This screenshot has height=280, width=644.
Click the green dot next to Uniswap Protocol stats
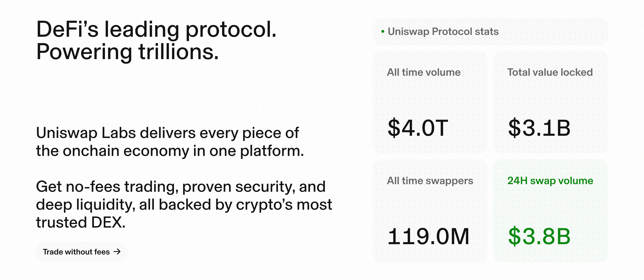(383, 32)
